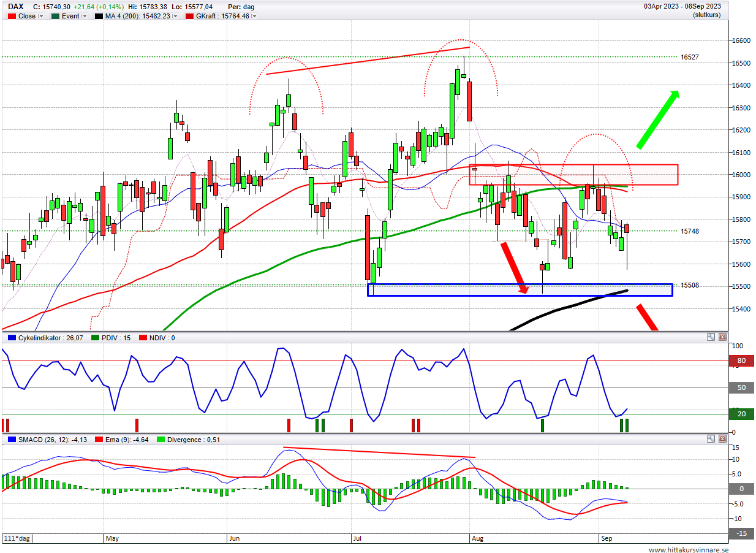Click the 15748 price level label
The height and width of the screenshot is (553, 756).
(x=690, y=231)
